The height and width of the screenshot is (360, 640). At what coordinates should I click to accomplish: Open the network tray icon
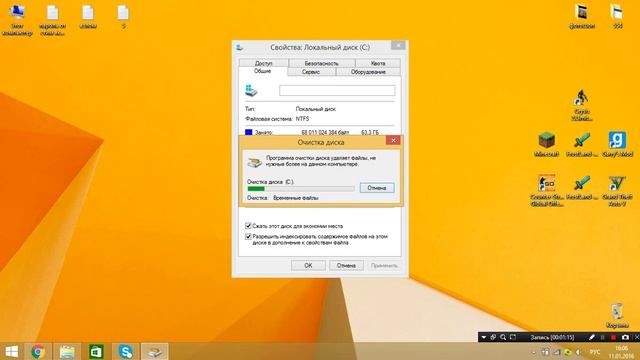point(556,352)
